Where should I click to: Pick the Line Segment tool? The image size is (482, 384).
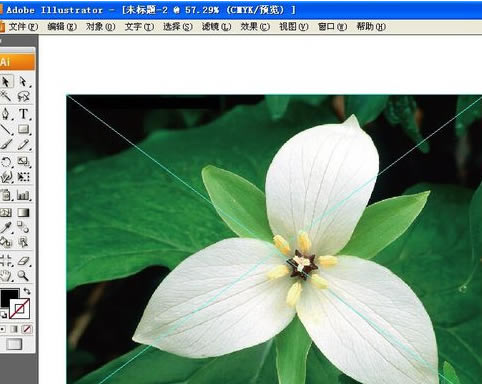[x=6, y=129]
